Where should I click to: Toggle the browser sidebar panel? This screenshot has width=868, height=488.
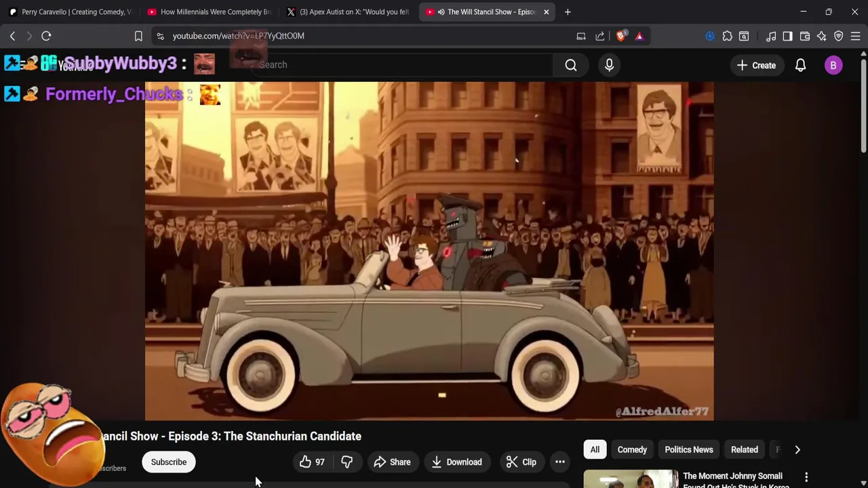click(x=787, y=36)
